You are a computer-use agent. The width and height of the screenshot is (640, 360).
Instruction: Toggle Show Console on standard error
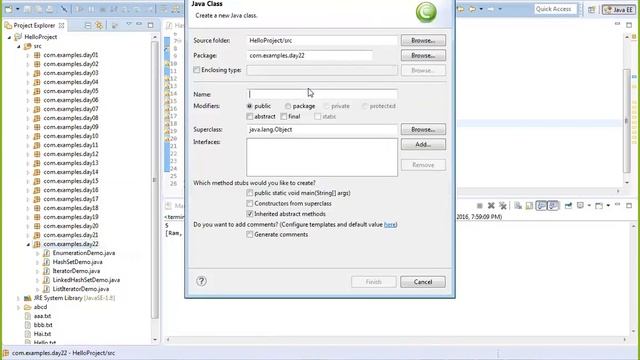[553, 206]
